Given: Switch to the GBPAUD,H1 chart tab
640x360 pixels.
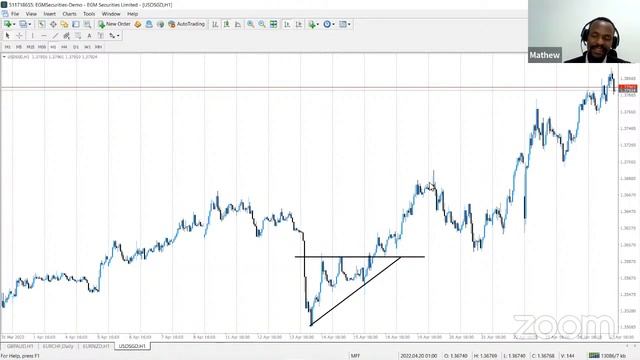Looking at the screenshot, I should point(20,346).
